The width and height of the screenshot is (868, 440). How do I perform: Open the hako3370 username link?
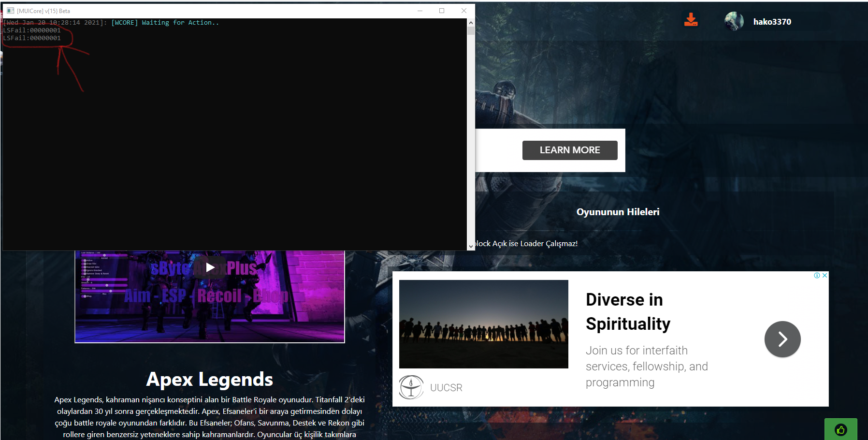pos(772,22)
